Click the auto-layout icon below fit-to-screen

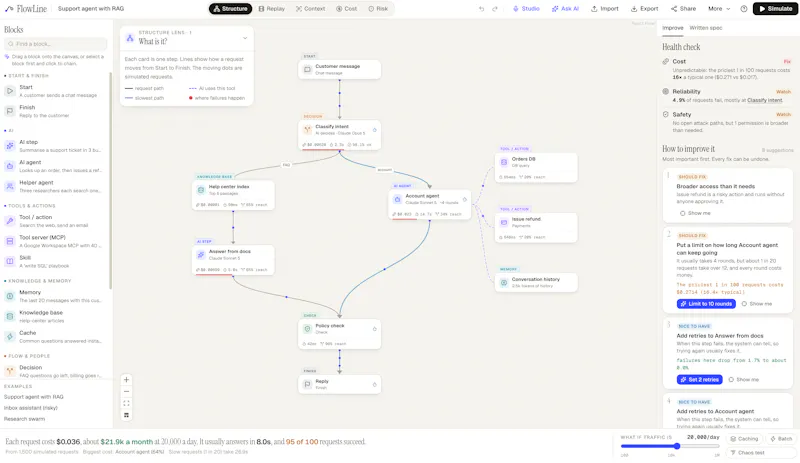point(127,415)
